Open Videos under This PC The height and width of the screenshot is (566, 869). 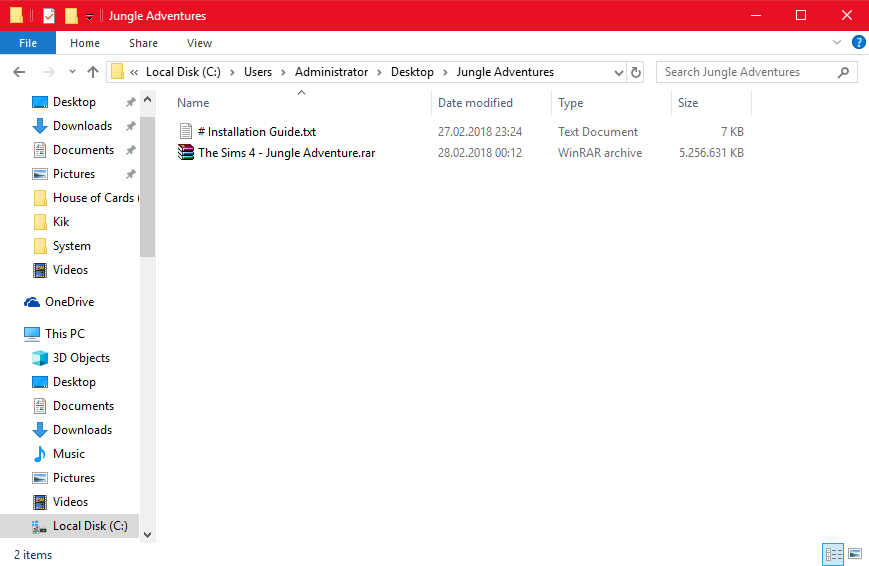[x=70, y=502]
